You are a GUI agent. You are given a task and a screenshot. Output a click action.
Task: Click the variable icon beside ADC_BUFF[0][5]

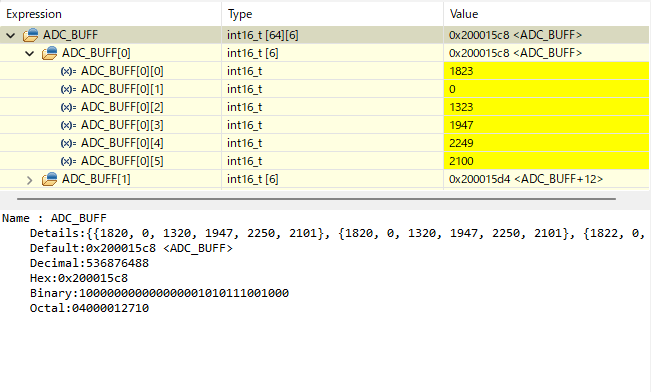click(x=69, y=161)
